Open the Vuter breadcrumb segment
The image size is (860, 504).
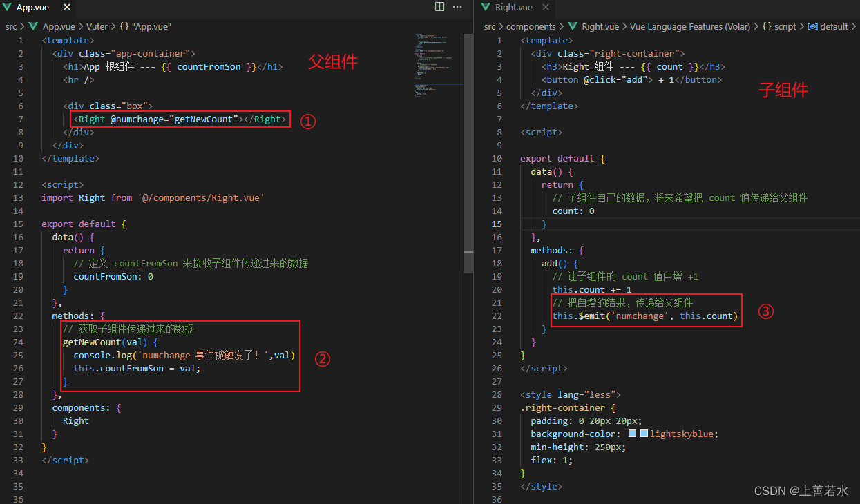[97, 26]
